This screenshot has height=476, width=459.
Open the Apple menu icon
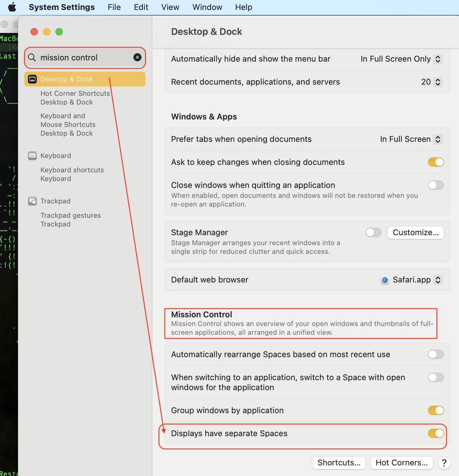click(x=12, y=7)
